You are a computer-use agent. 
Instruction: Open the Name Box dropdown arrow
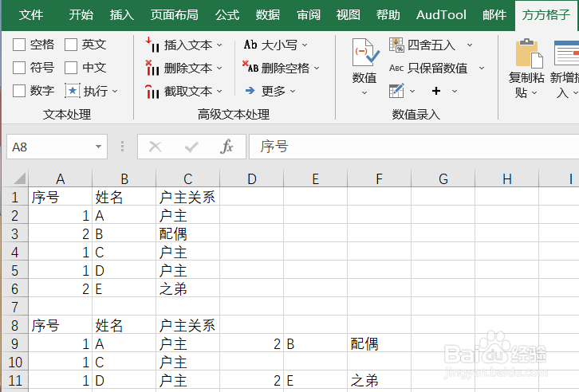(98, 147)
